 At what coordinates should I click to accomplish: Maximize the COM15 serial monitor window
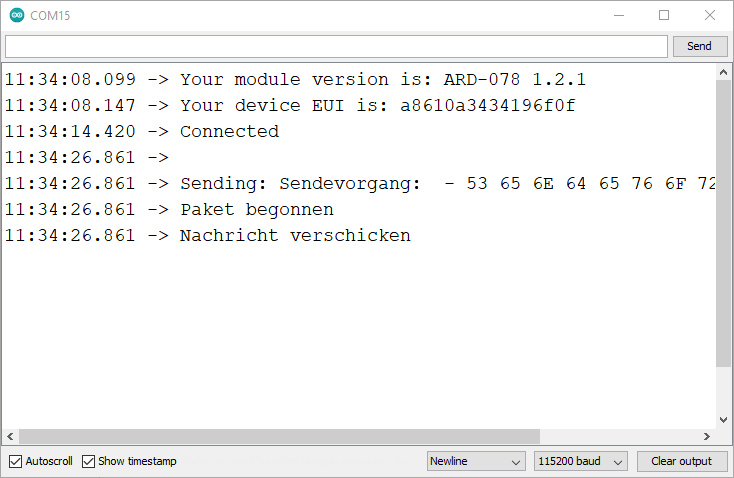(x=664, y=15)
